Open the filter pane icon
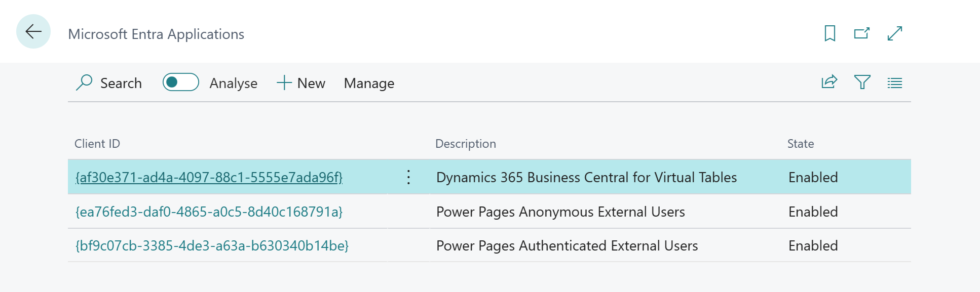The image size is (980, 292). click(862, 82)
